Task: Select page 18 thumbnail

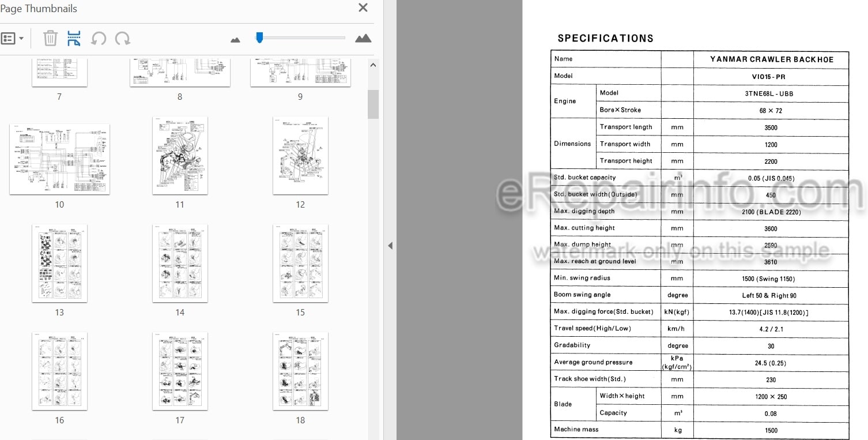Action: pyautogui.click(x=300, y=371)
